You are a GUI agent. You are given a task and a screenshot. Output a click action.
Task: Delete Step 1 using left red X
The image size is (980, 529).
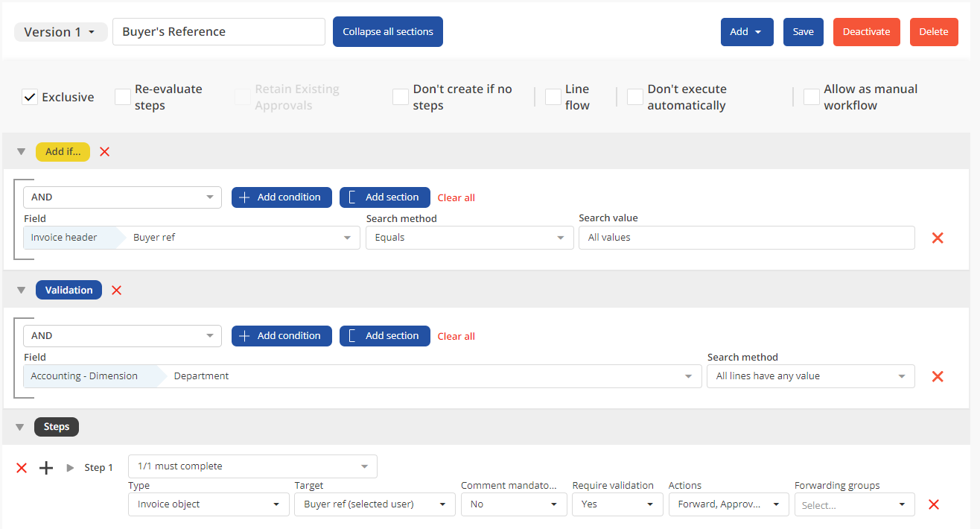(22, 468)
